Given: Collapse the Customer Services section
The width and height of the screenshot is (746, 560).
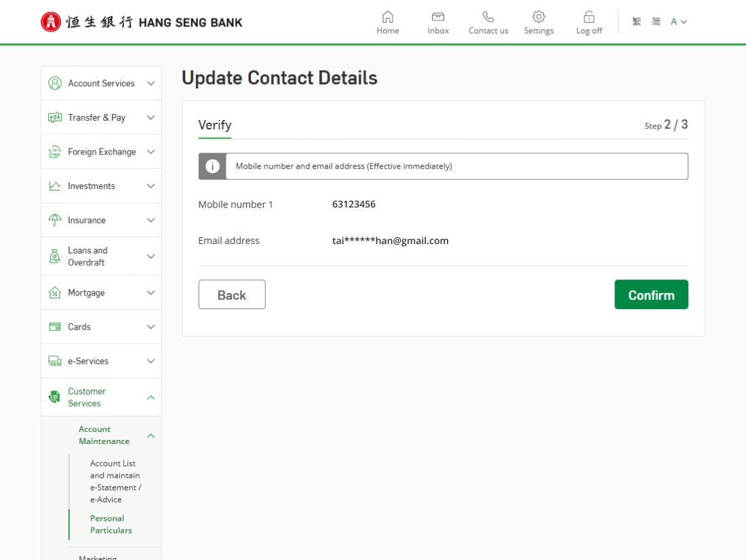Looking at the screenshot, I should (151, 397).
